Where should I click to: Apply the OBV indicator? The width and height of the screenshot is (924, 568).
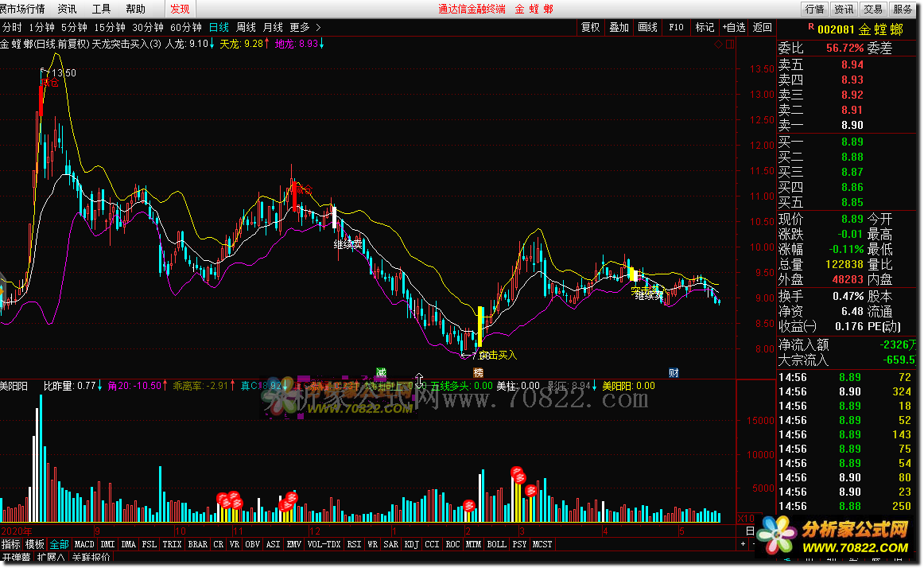pyautogui.click(x=252, y=544)
